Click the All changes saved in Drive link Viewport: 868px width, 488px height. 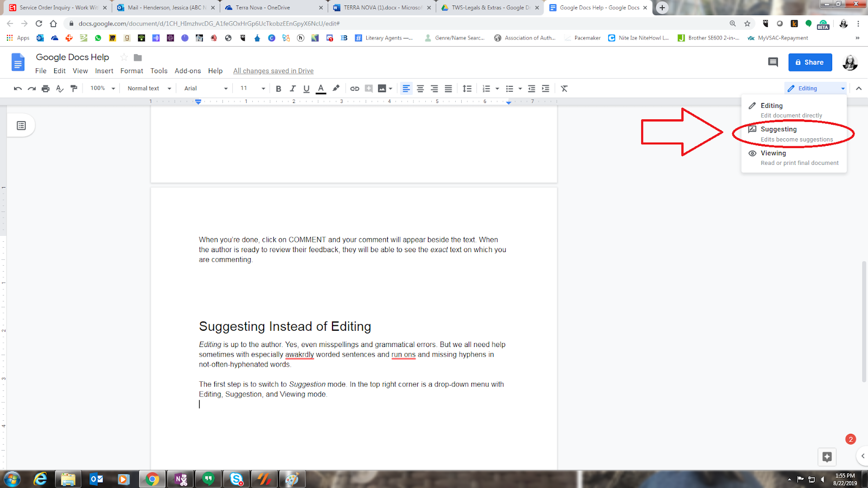pos(273,71)
